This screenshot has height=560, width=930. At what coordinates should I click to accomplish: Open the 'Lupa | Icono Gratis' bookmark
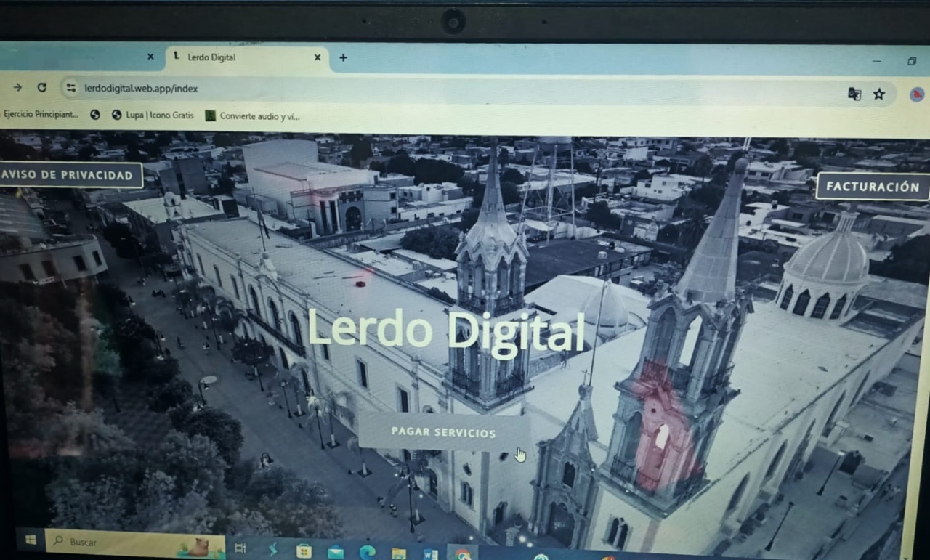click(153, 115)
